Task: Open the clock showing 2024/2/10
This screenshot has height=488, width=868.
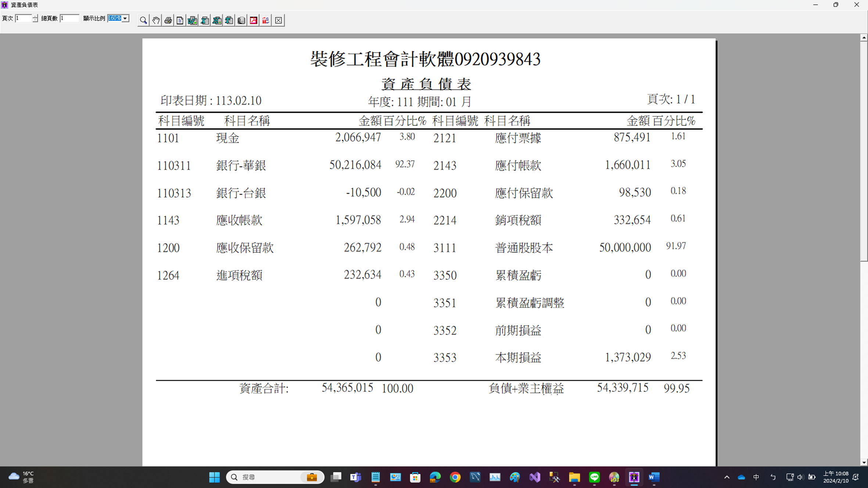Action: tap(836, 477)
